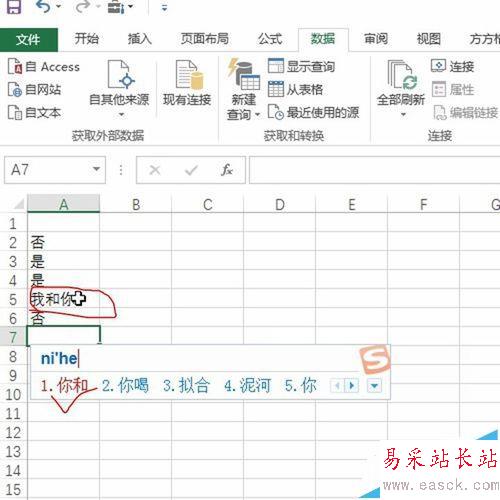Viewport: 500px width, 500px height.
Task: Click the formula bar input field
Action: pyautogui.click(x=375, y=170)
